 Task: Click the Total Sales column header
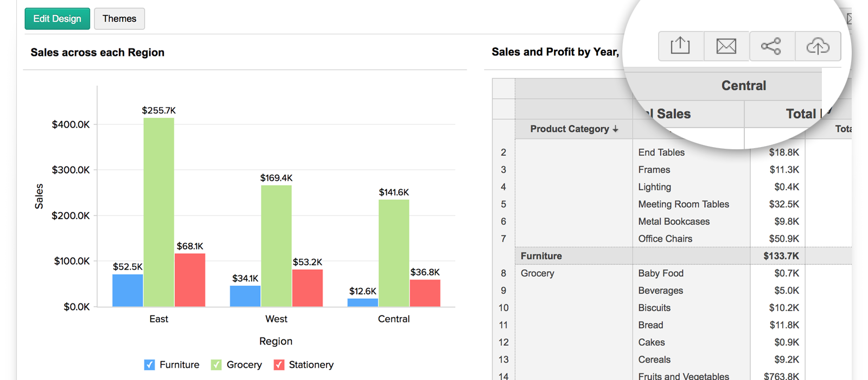pyautogui.click(x=673, y=113)
